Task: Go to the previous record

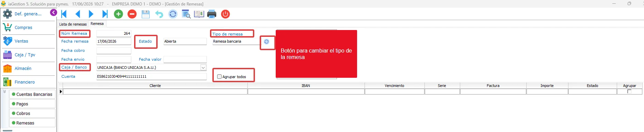Action: pos(78,14)
